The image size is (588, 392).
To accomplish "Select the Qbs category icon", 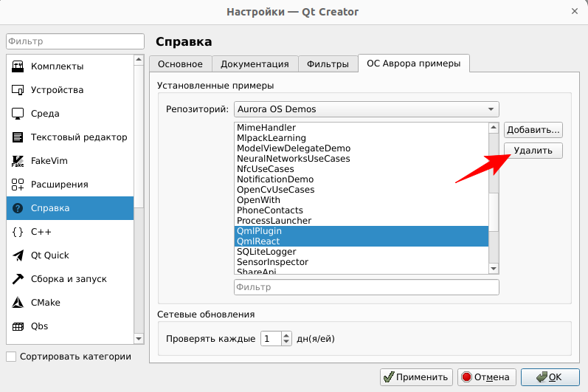I will pos(18,326).
